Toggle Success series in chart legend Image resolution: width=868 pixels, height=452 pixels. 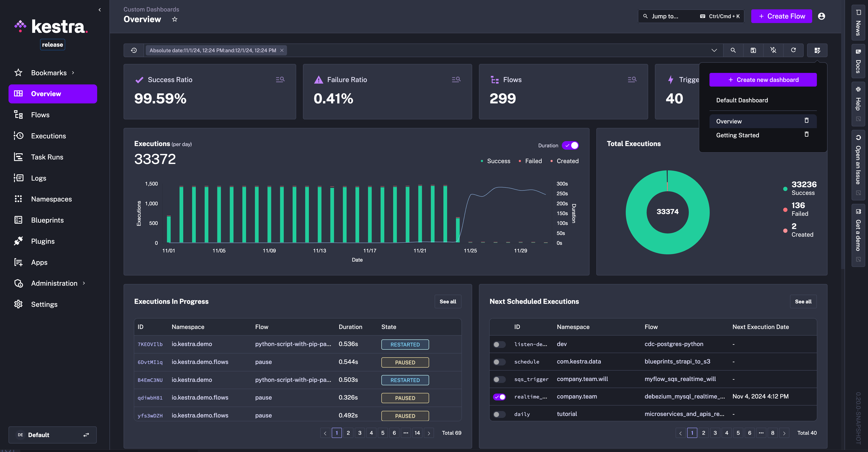coord(495,161)
